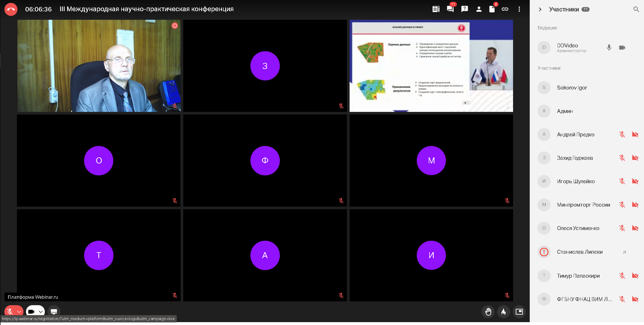Select the purple И avatar tile

pyautogui.click(x=431, y=255)
